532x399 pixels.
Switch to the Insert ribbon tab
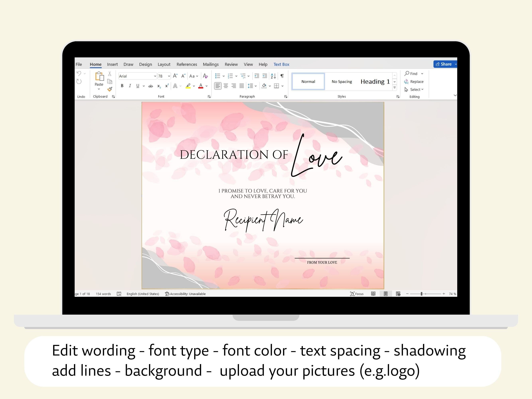point(112,64)
